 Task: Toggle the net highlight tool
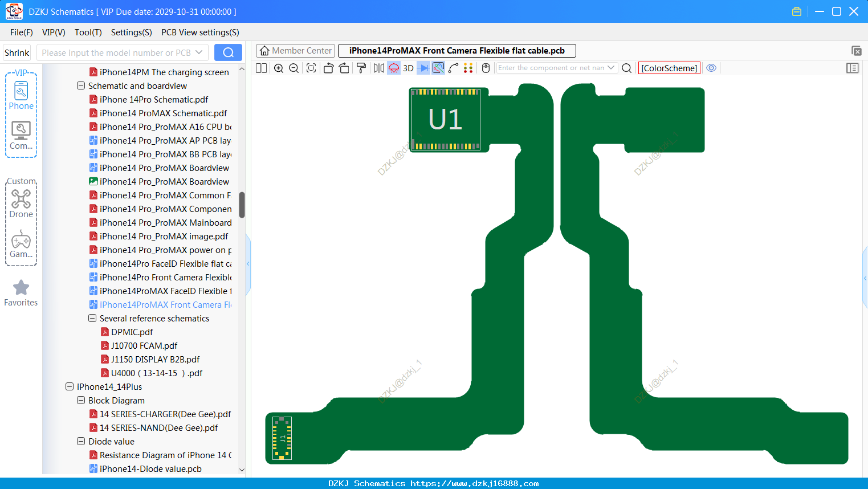pyautogui.click(x=438, y=68)
